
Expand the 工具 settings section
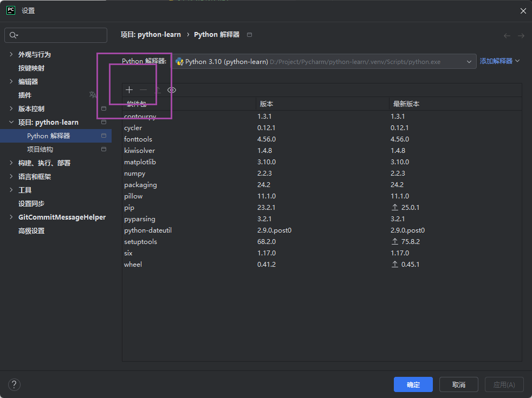[x=11, y=190]
